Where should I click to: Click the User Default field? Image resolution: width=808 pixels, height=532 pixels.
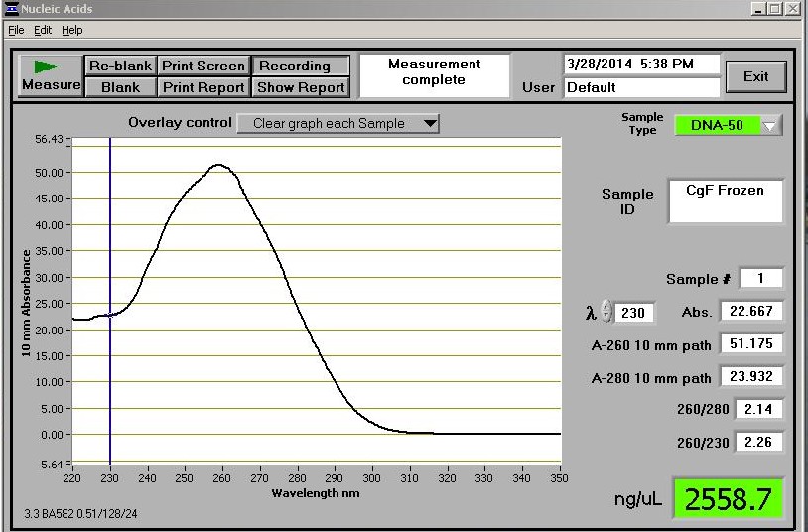pyautogui.click(x=640, y=87)
